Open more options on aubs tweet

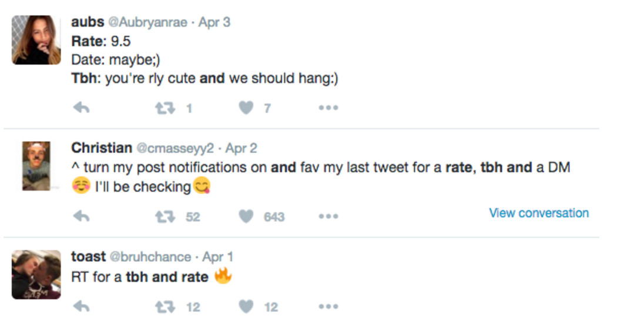[x=328, y=108]
